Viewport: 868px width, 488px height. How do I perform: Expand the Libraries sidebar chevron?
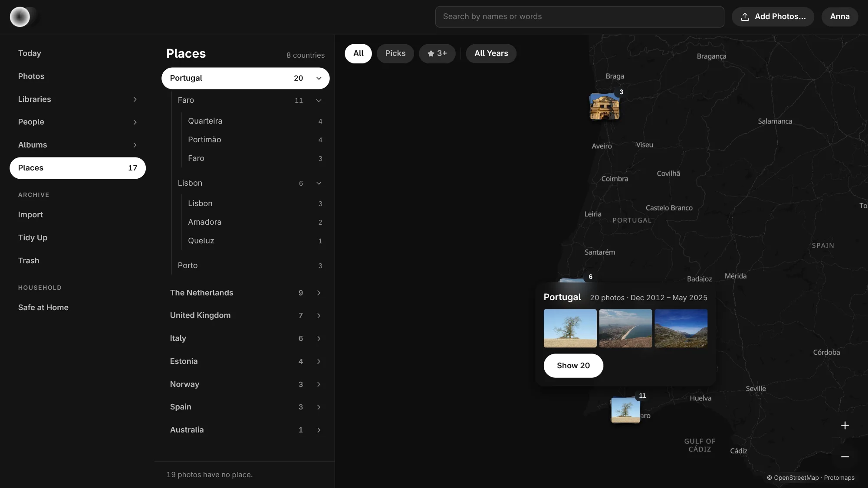(x=135, y=100)
